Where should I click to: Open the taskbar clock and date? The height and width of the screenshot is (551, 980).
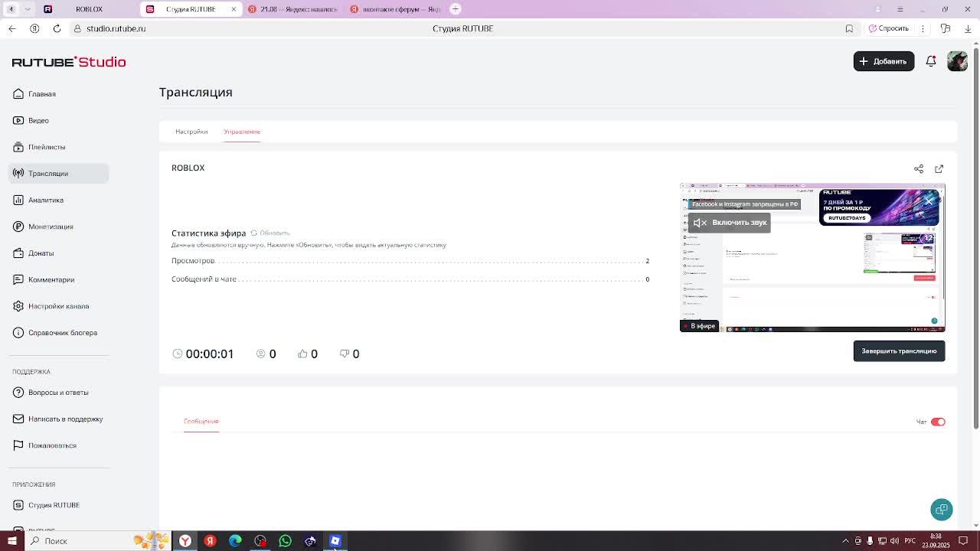(x=936, y=541)
